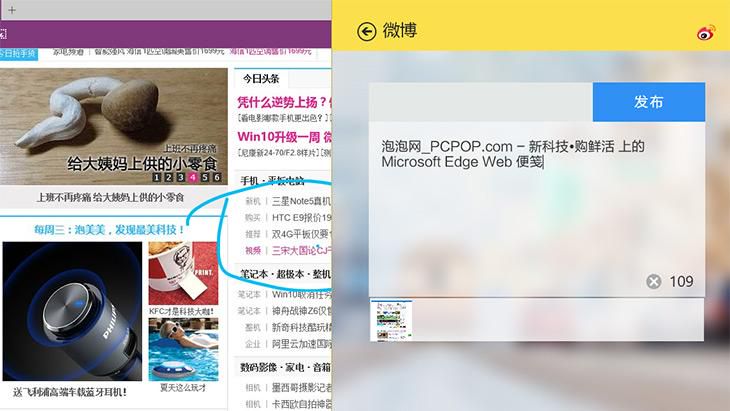
Task: Open the 卡西欧自拍神器 link
Action: pyautogui.click(x=302, y=404)
